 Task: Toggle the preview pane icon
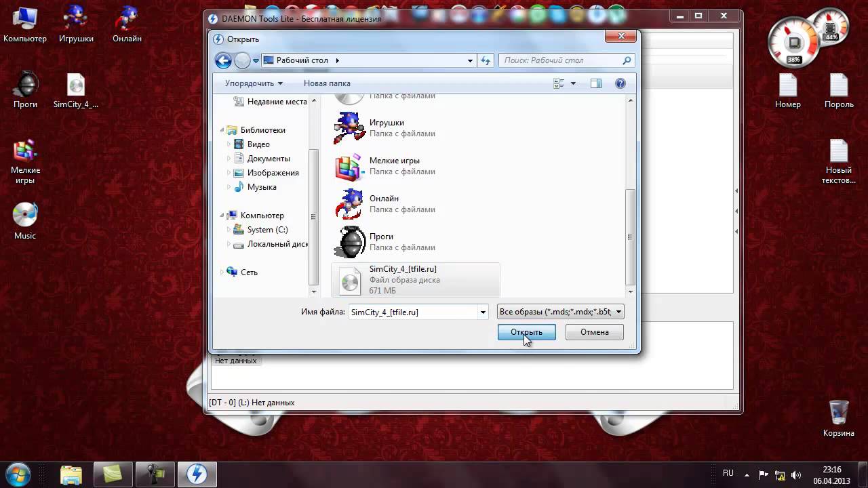[596, 83]
